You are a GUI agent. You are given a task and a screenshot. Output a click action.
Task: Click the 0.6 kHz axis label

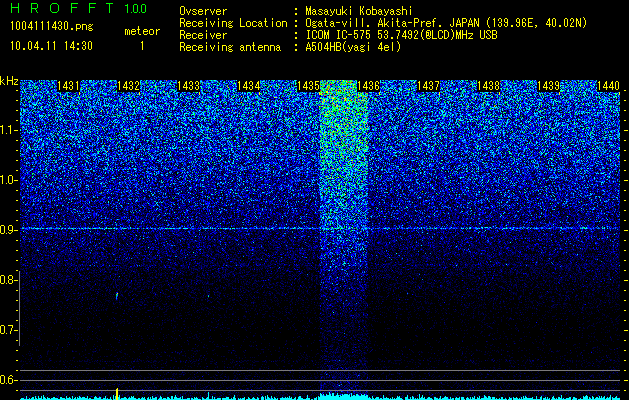7,380
